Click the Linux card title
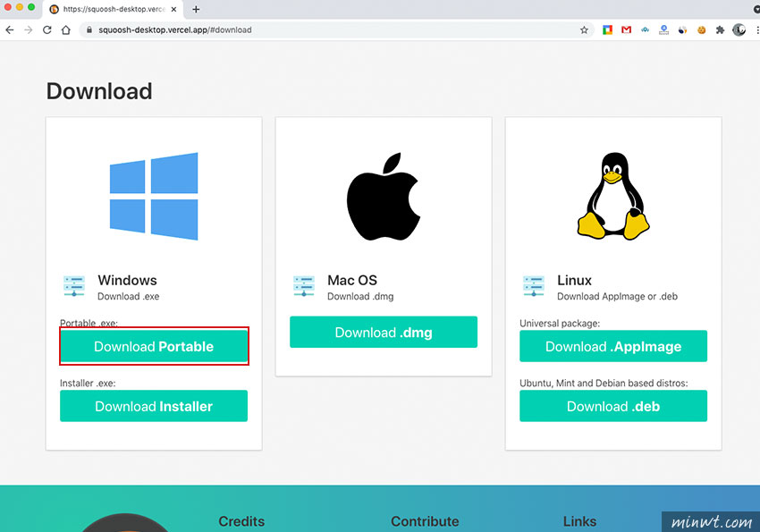760x532 pixels. [x=574, y=280]
